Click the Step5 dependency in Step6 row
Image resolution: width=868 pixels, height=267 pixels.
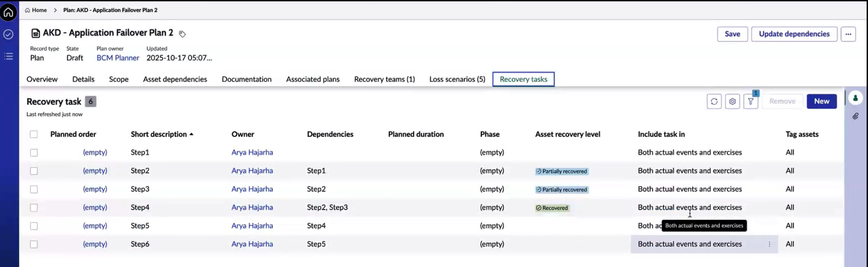(316, 244)
